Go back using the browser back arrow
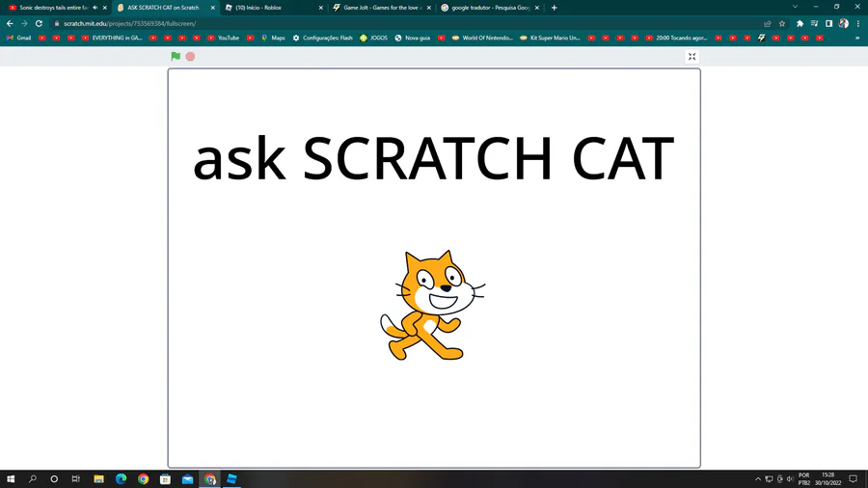The width and height of the screenshot is (868, 488). click(10, 24)
